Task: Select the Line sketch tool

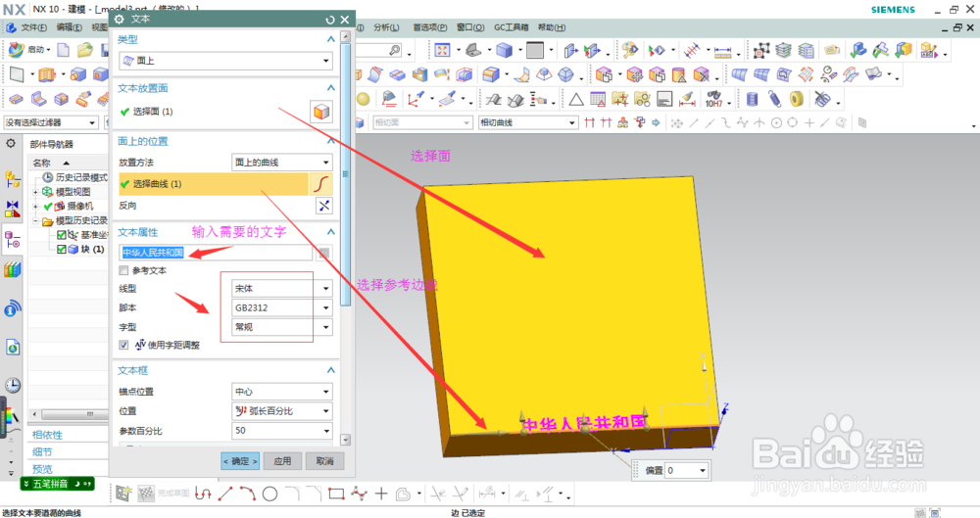Action: coord(225,494)
